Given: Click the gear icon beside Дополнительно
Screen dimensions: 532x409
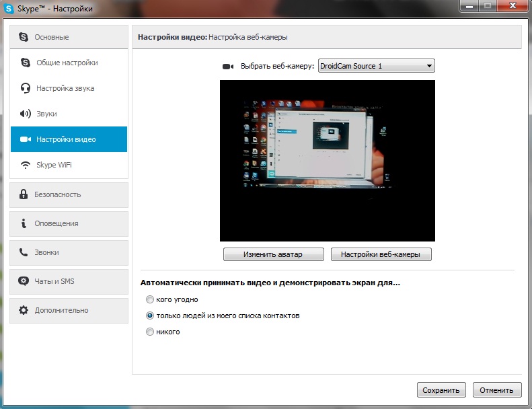Looking at the screenshot, I should pos(24,310).
